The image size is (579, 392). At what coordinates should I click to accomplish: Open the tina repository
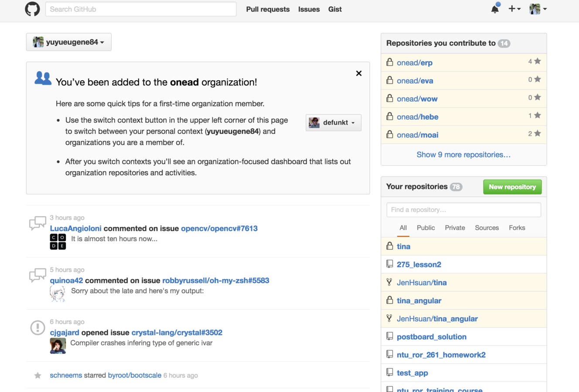[x=403, y=247]
